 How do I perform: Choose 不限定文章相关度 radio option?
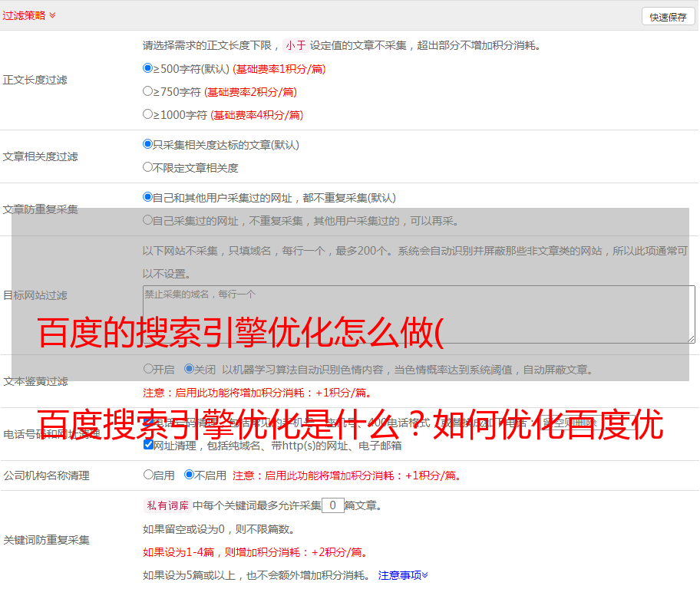[x=148, y=167]
